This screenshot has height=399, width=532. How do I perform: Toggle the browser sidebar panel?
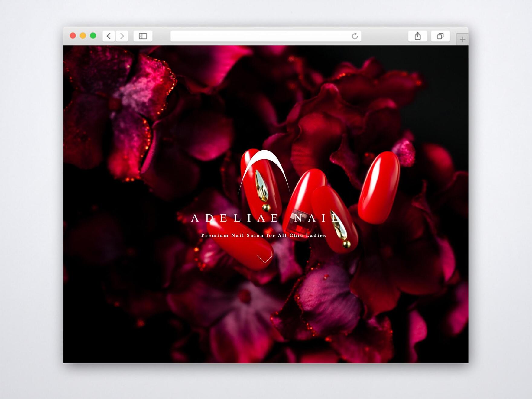pos(143,36)
